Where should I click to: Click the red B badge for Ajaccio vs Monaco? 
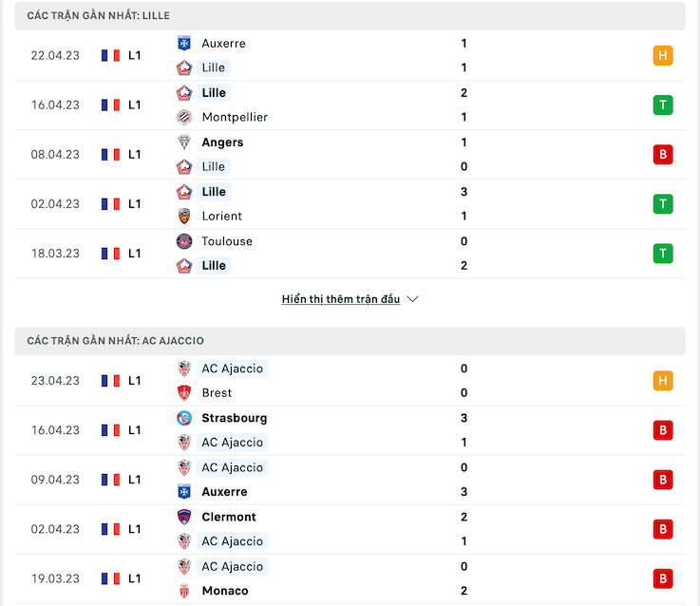[663, 578]
